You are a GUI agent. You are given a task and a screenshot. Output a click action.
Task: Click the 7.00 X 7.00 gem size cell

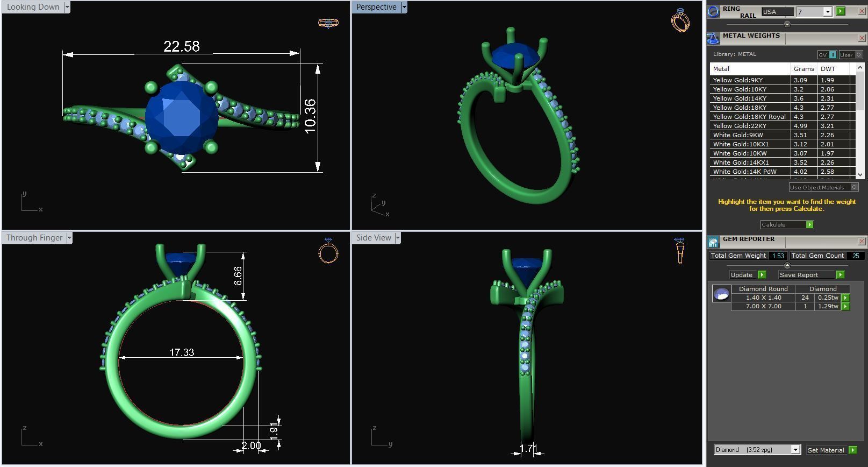(x=763, y=306)
